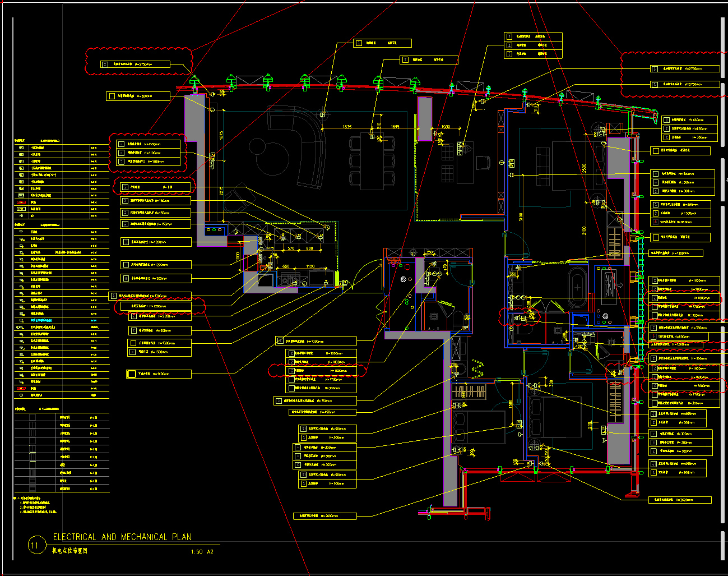Select the 2500 vertical dimension in bedroom
The height and width of the screenshot is (576, 728).
pyautogui.click(x=584, y=168)
